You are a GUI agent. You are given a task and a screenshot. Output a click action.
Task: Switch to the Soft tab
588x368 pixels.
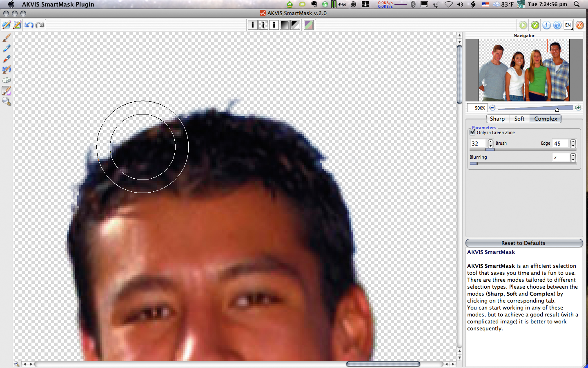pos(519,119)
